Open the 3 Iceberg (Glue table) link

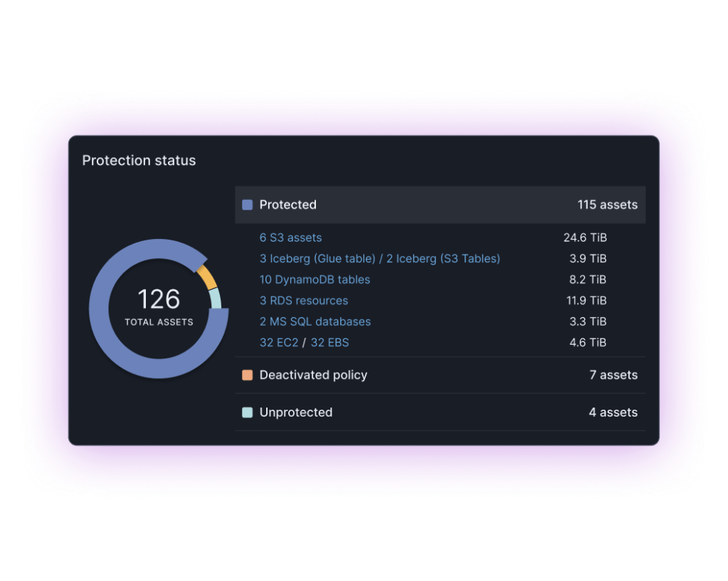[x=317, y=258]
